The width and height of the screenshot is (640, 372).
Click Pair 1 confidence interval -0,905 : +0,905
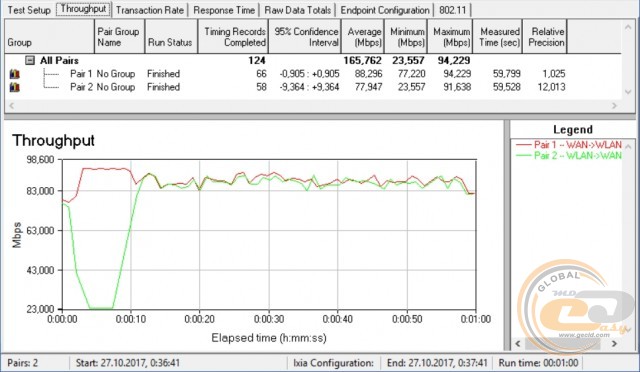[x=309, y=74]
